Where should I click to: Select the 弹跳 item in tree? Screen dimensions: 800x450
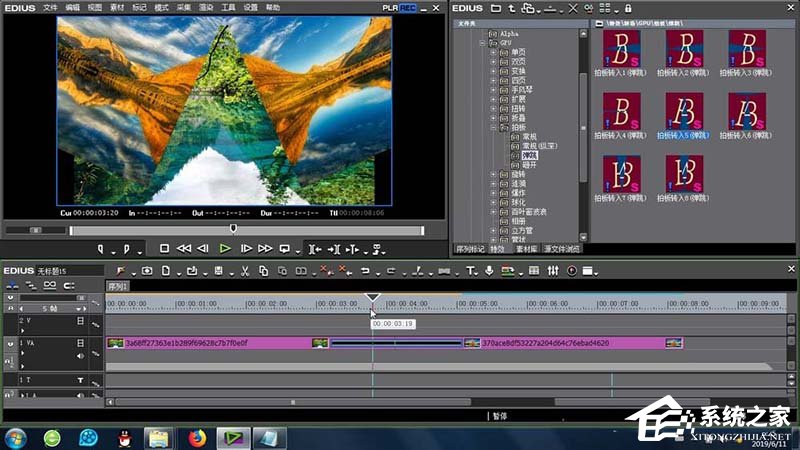(529, 155)
